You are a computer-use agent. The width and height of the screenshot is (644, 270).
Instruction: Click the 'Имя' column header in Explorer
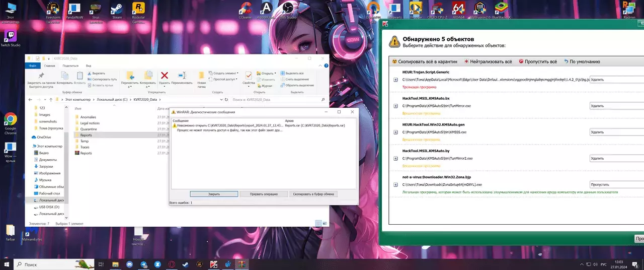pos(78,108)
